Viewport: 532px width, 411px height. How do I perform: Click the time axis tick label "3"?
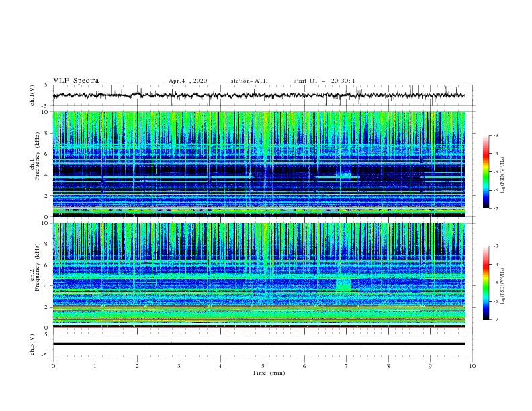point(179,366)
